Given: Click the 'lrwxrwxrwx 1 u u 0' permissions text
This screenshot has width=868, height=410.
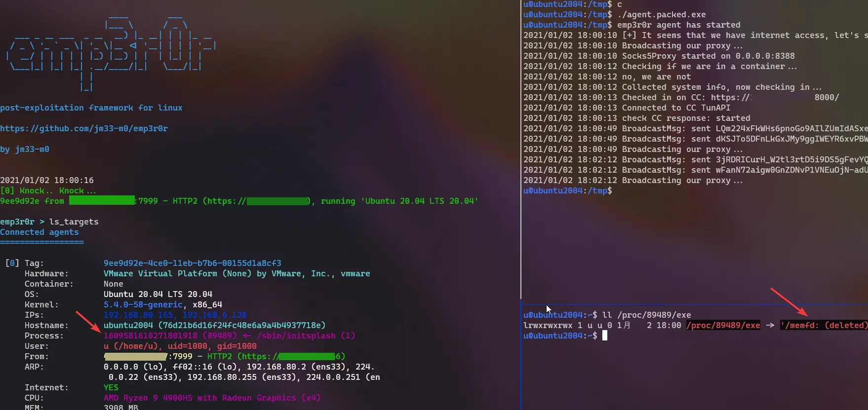Looking at the screenshot, I should 568,325.
